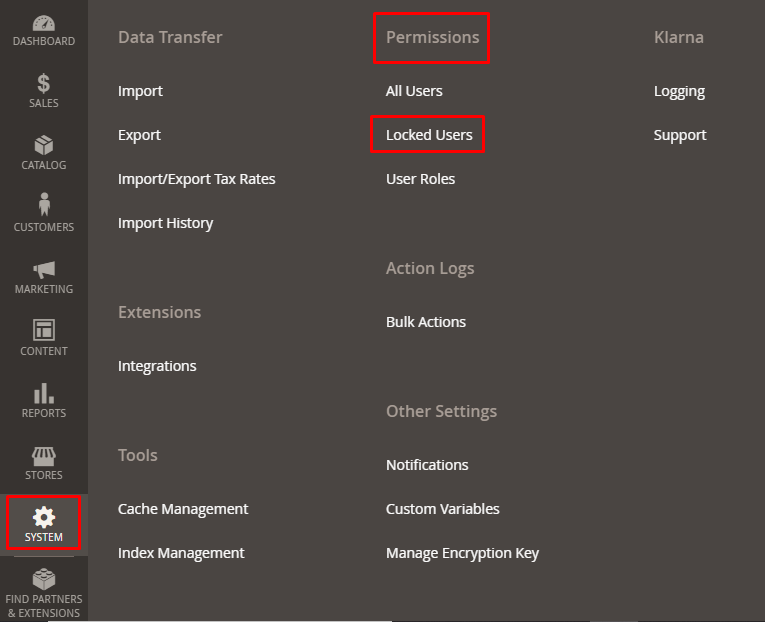This screenshot has height=622, width=765.
Task: Go to User Roles
Action: tap(420, 179)
